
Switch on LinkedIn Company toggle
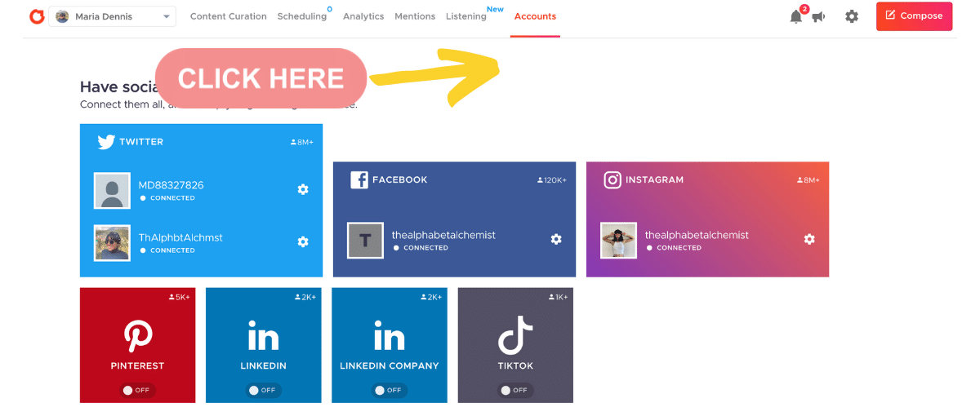click(389, 391)
